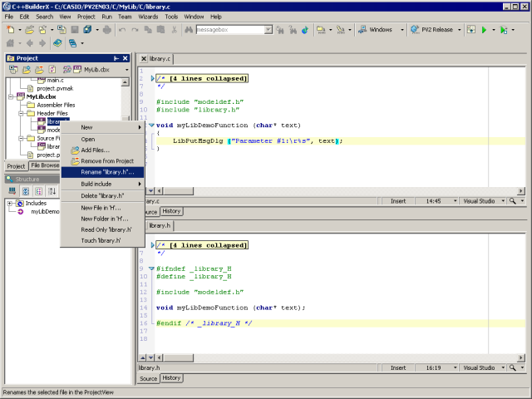Click the New file toolbar icon

pos(11,30)
